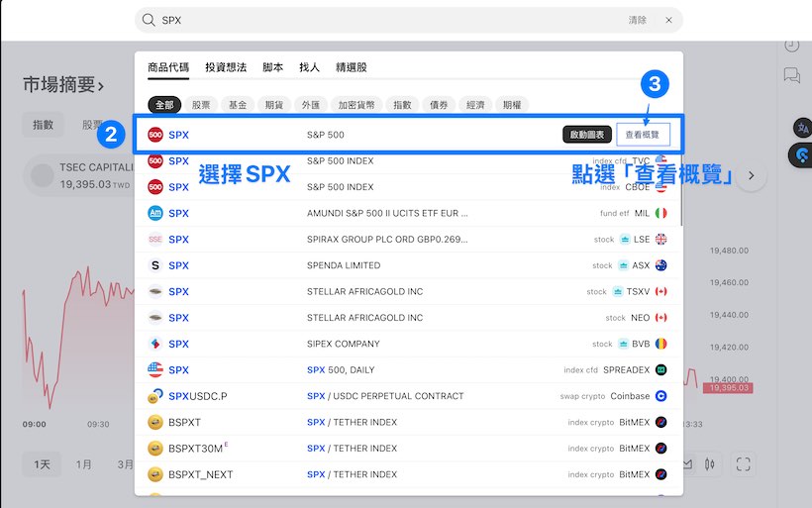
Task: Select STELLAR AFRICAGOLD INC TSXV result
Action: (x=408, y=291)
